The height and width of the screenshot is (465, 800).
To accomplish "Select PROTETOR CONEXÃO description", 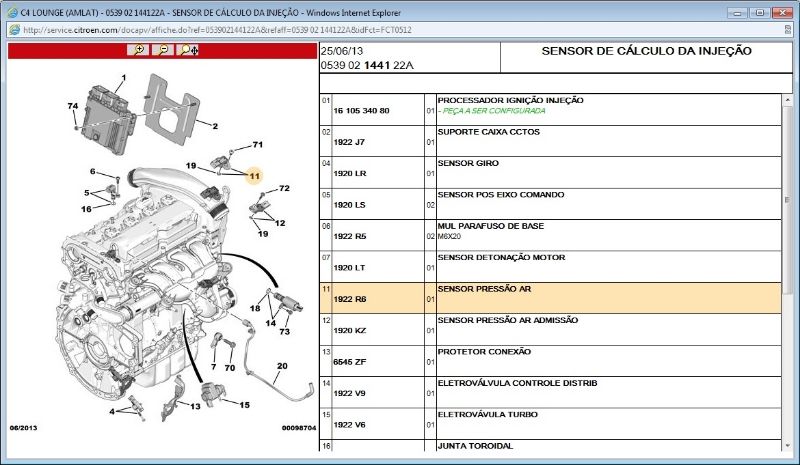I will [484, 352].
